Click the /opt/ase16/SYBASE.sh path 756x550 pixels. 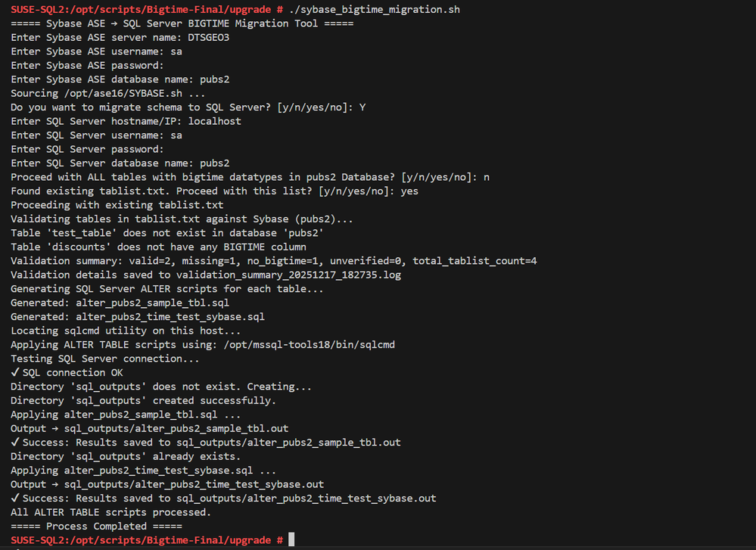pos(123,94)
